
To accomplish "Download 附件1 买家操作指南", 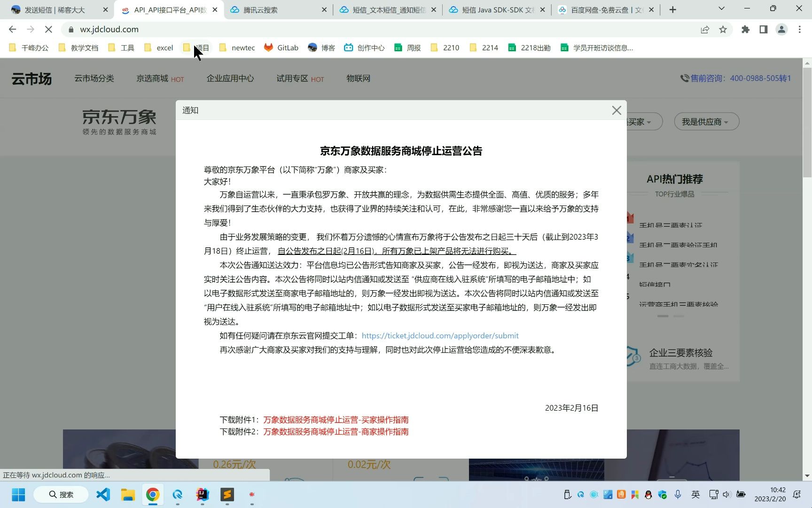I will [336, 420].
